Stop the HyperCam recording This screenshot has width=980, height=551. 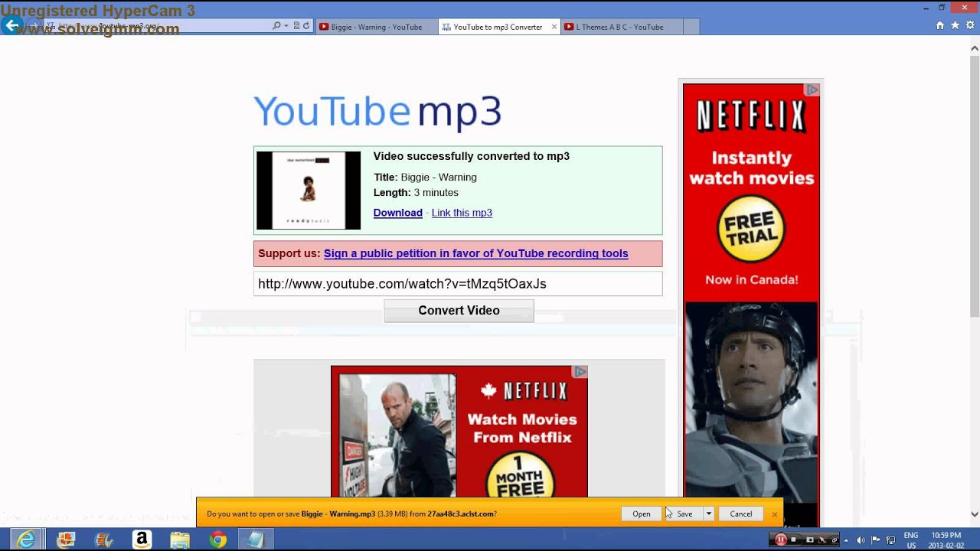pyautogui.click(x=793, y=540)
